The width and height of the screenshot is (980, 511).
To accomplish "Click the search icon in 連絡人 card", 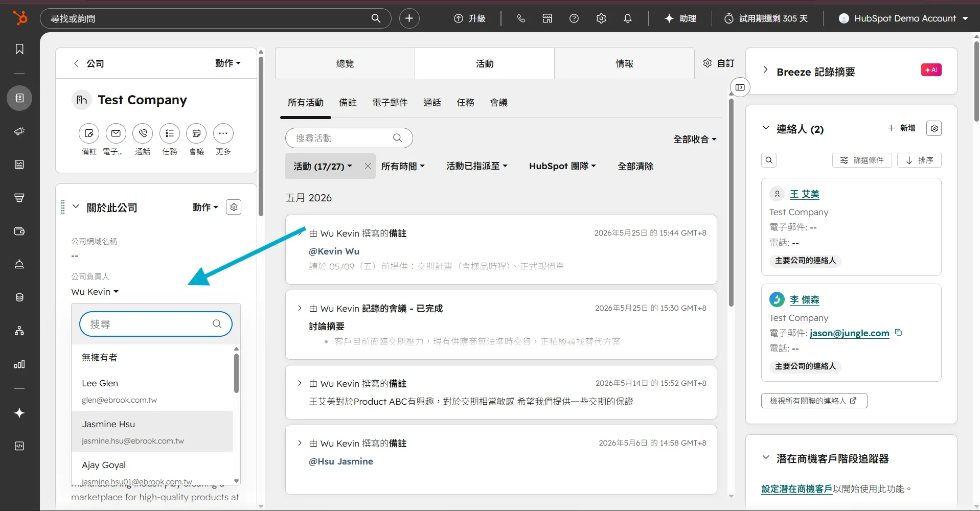I will pos(769,160).
